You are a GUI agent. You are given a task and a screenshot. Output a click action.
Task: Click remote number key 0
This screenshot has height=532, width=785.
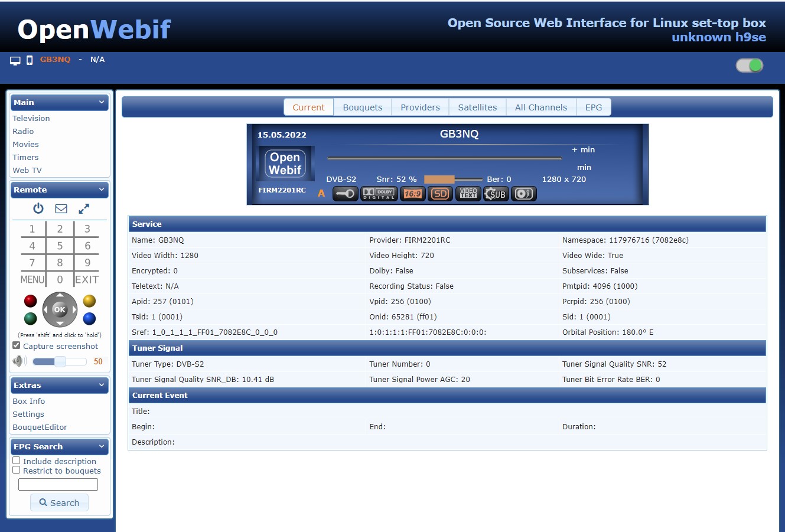click(60, 280)
